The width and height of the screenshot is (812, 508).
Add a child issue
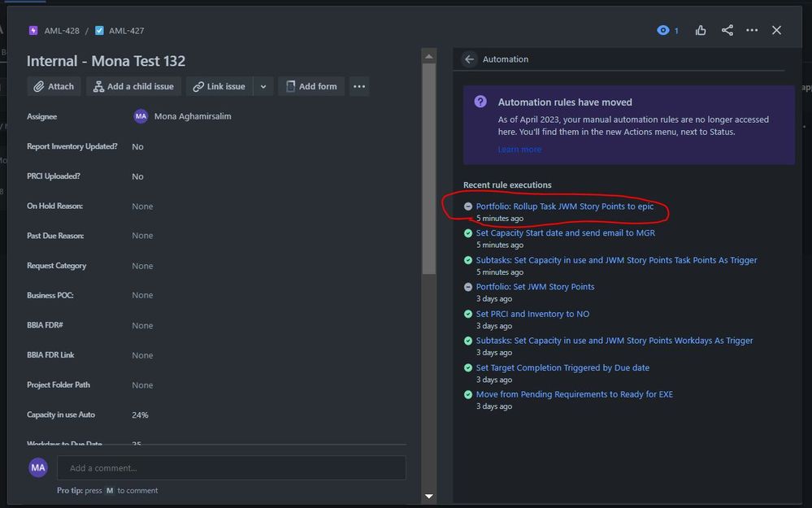pos(133,86)
